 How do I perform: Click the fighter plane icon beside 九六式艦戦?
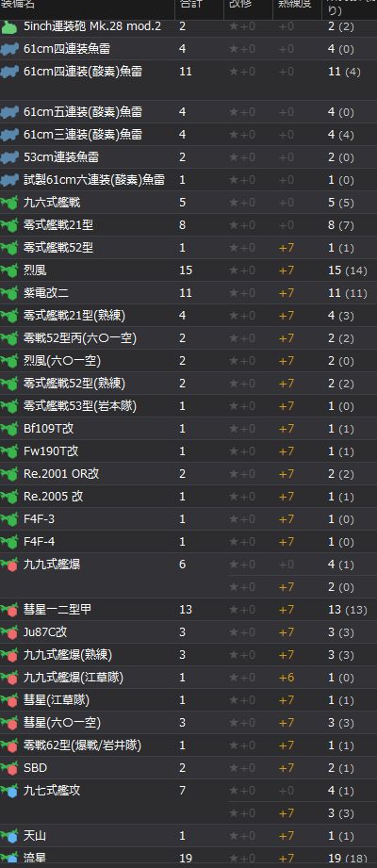(8, 204)
